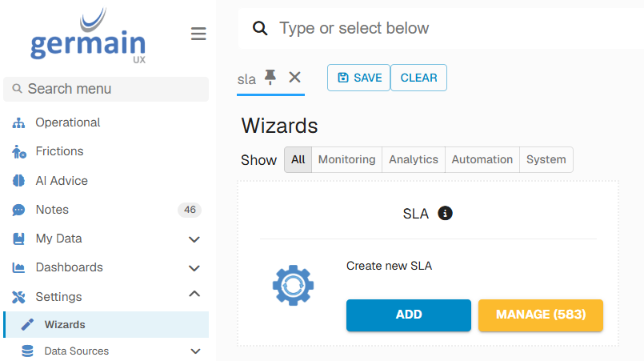Close the sla filter tab
The height and width of the screenshot is (361, 644).
pyautogui.click(x=294, y=77)
